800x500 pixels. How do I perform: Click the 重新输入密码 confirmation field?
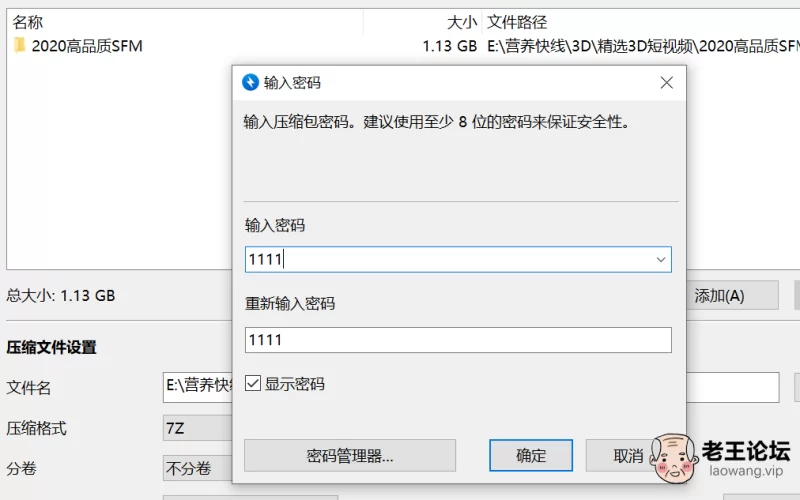click(458, 340)
